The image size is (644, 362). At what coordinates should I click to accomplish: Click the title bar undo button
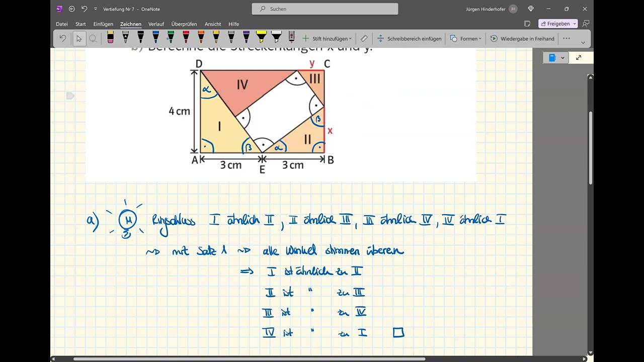[85, 9]
